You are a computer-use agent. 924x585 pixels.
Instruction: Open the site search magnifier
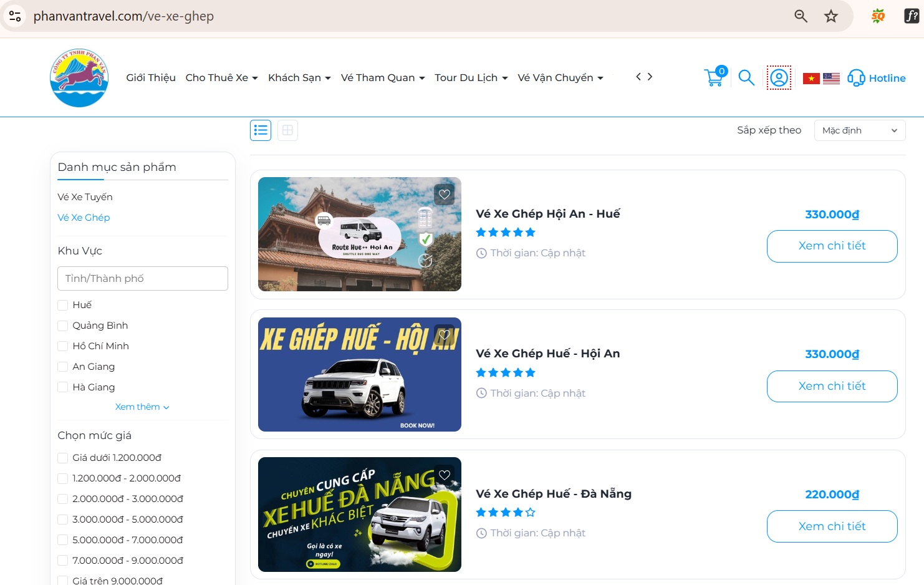coord(746,77)
